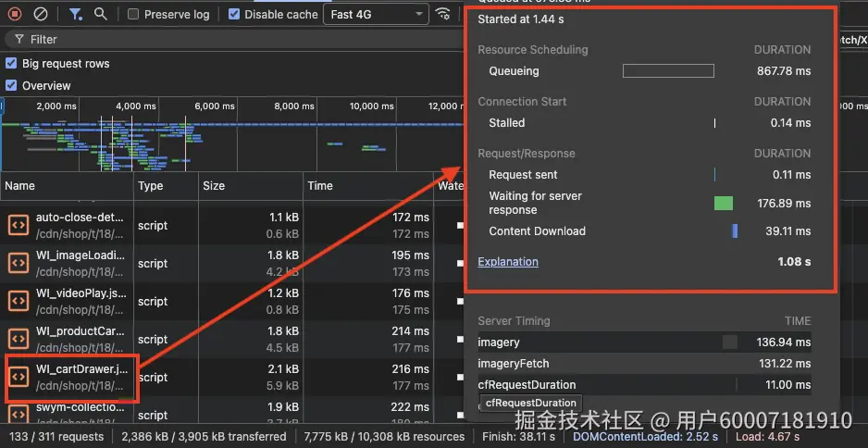868x448 pixels.
Task: Select WI_cartDrawer.j request name
Action: tap(82, 368)
